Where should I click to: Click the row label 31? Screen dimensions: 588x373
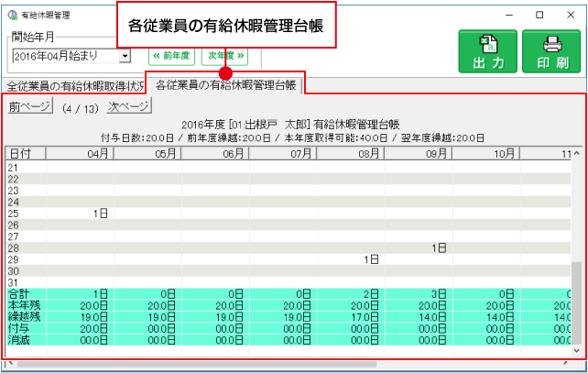[x=13, y=282]
